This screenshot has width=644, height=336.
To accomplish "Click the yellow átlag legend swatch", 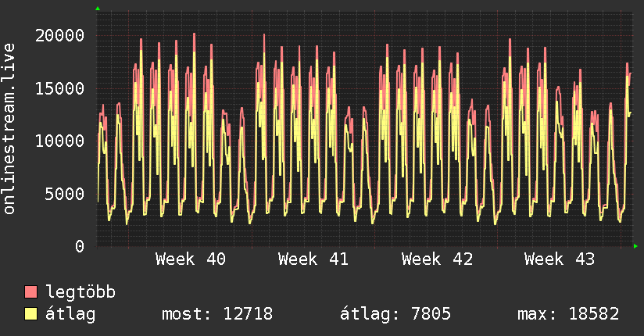I will [x=31, y=314].
